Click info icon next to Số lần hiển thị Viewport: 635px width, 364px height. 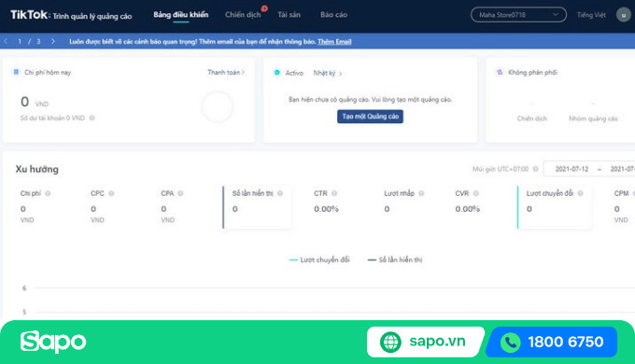[280, 193]
